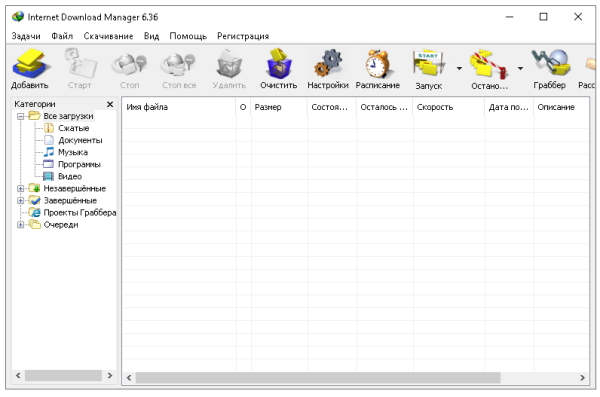Sort by Имя файла column header
The image size is (600, 397).
coord(179,107)
